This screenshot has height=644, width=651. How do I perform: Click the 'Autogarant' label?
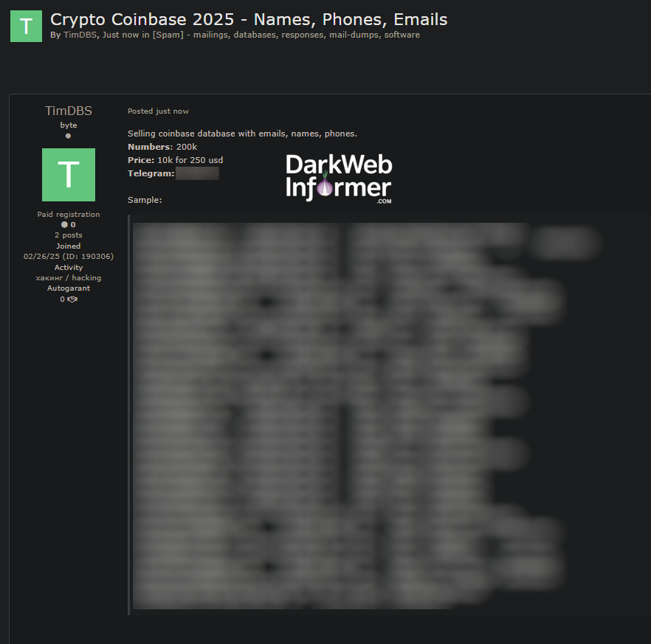69,288
